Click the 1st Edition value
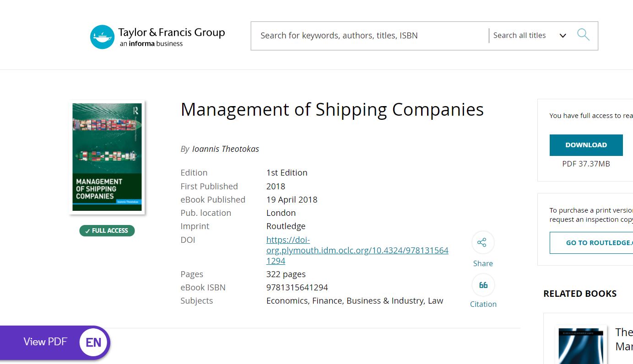The width and height of the screenshot is (633, 364). 287,173
